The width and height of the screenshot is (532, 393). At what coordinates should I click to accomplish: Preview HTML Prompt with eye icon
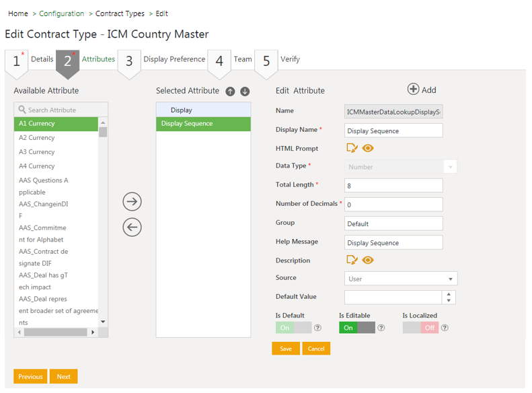coord(368,149)
